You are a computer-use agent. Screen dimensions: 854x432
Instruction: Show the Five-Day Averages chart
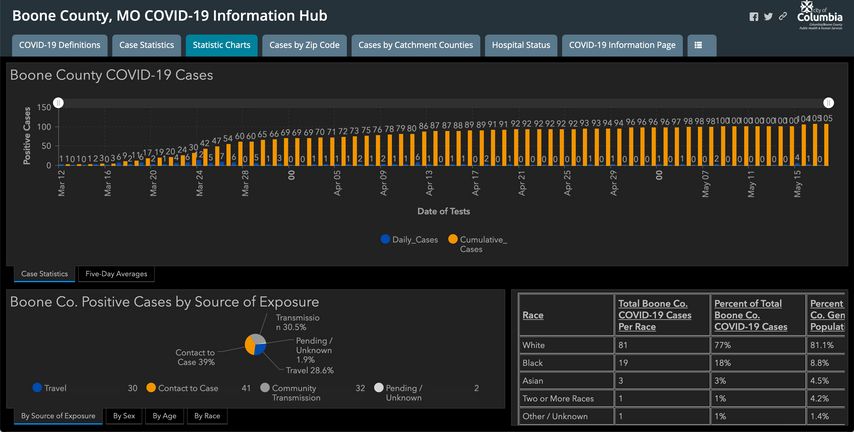click(116, 273)
